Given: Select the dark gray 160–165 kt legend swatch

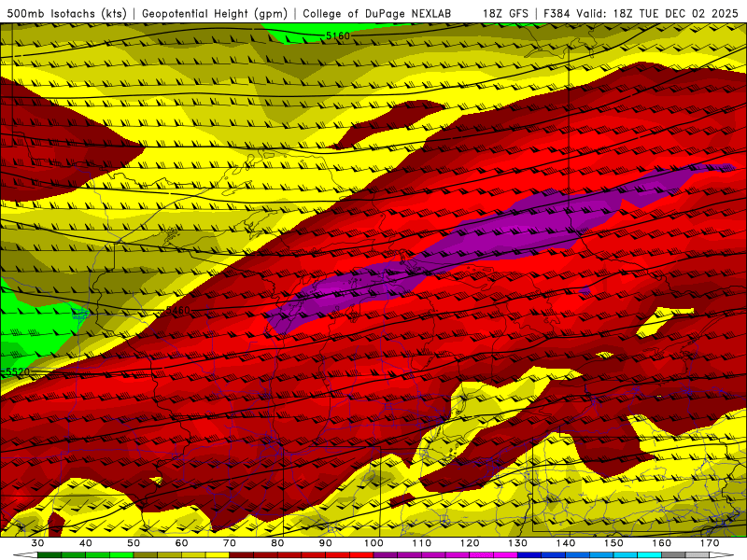Looking at the screenshot, I should coord(673,555).
